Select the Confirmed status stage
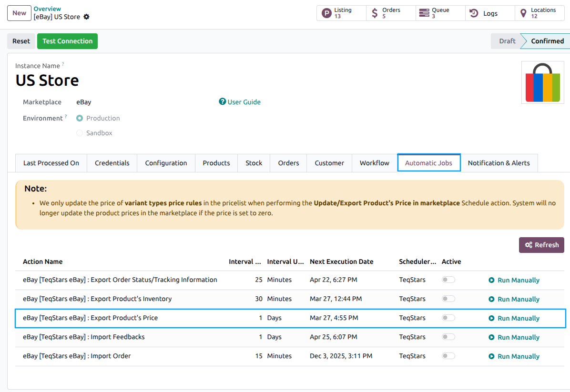Screen dimensions: 570x392 547,41
